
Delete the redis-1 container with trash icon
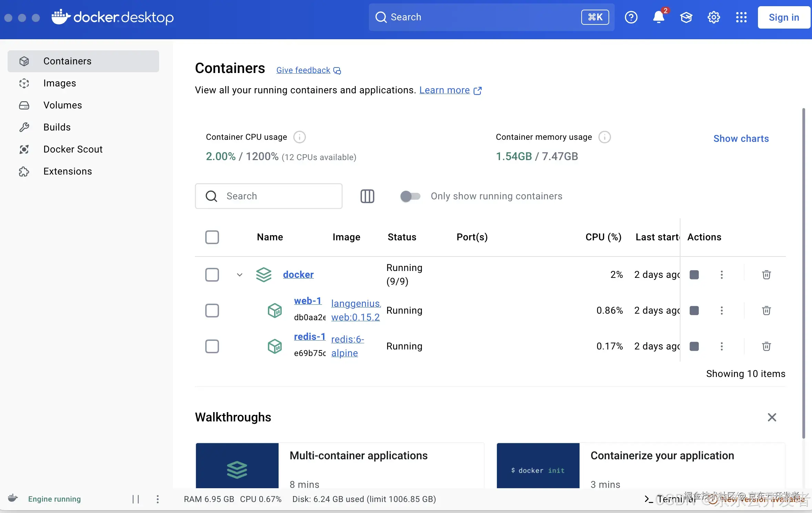point(766,346)
